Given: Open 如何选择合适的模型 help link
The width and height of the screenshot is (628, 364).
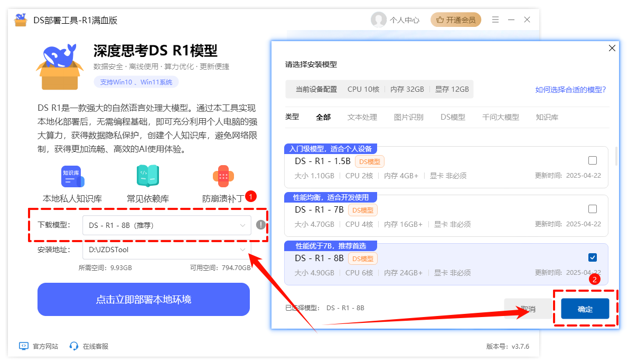Looking at the screenshot, I should (571, 90).
